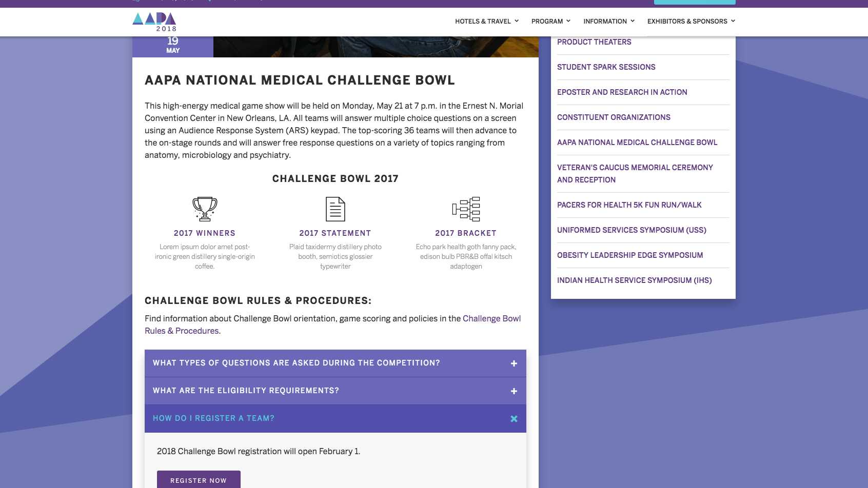The width and height of the screenshot is (868, 488).
Task: Click the 19 May date badge
Action: pyautogui.click(x=173, y=47)
